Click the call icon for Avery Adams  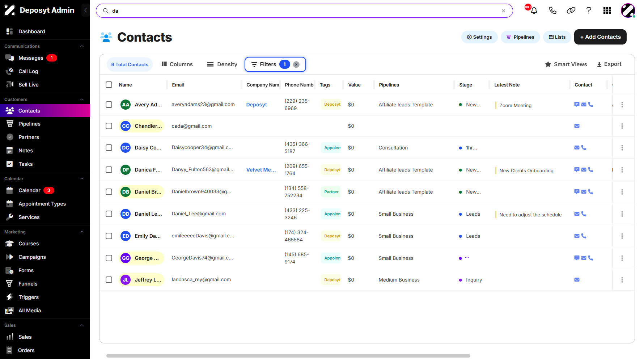pyautogui.click(x=590, y=105)
